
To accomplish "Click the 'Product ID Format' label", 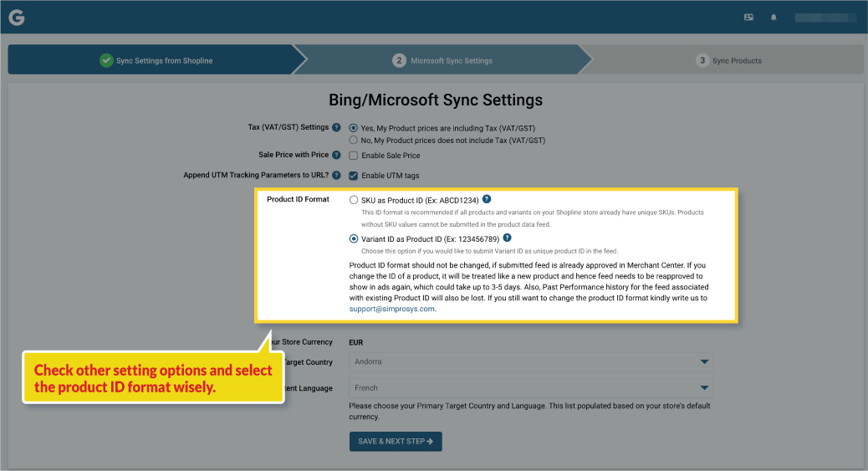I will coord(298,199).
